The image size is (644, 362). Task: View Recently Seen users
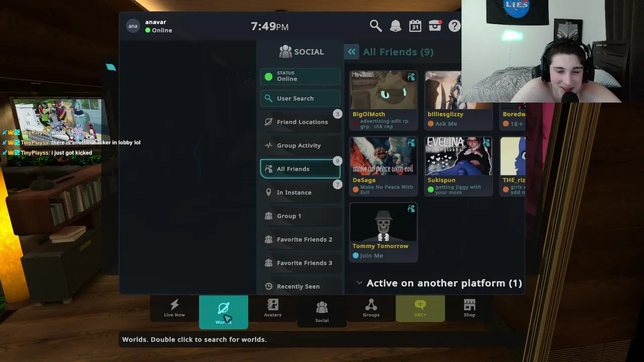click(300, 287)
